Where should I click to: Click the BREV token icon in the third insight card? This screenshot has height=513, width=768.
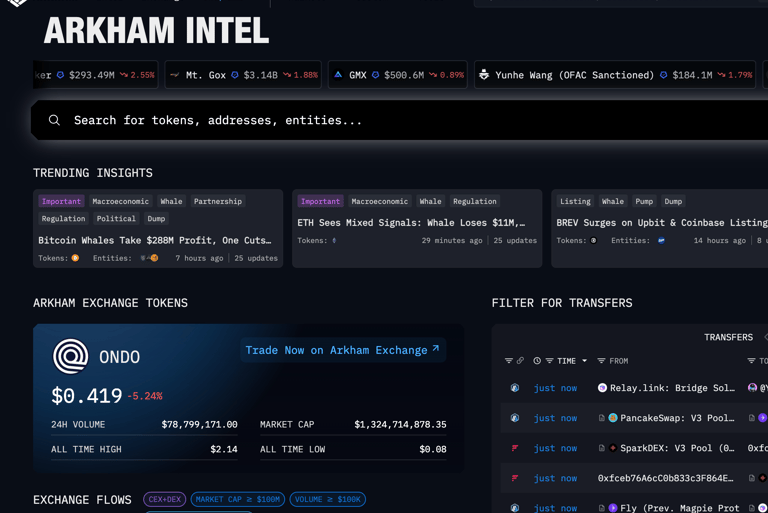tap(593, 240)
